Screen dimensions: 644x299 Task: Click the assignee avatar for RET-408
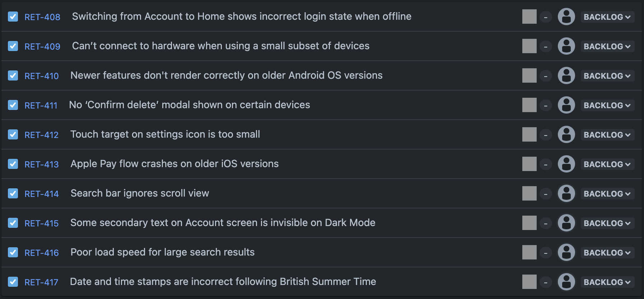(x=566, y=17)
